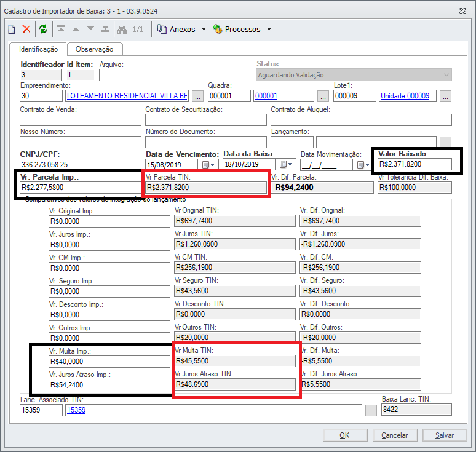The width and height of the screenshot is (476, 452).
Task: Open calendar for Data da Baixa
Action: coord(285,164)
